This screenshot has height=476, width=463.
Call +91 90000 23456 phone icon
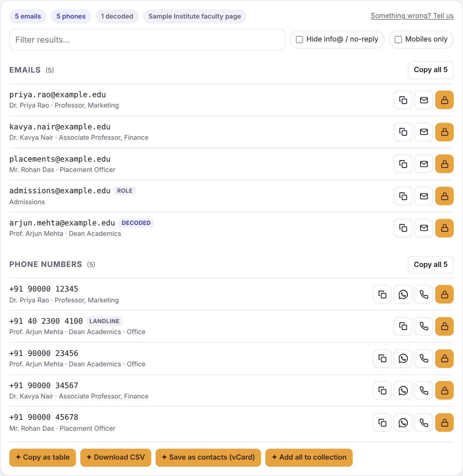tap(424, 359)
